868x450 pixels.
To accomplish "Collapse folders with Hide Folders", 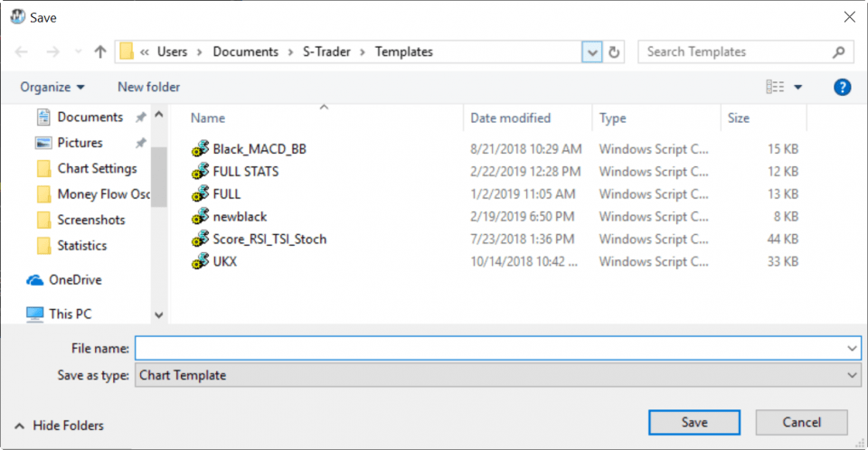I will pos(60,426).
